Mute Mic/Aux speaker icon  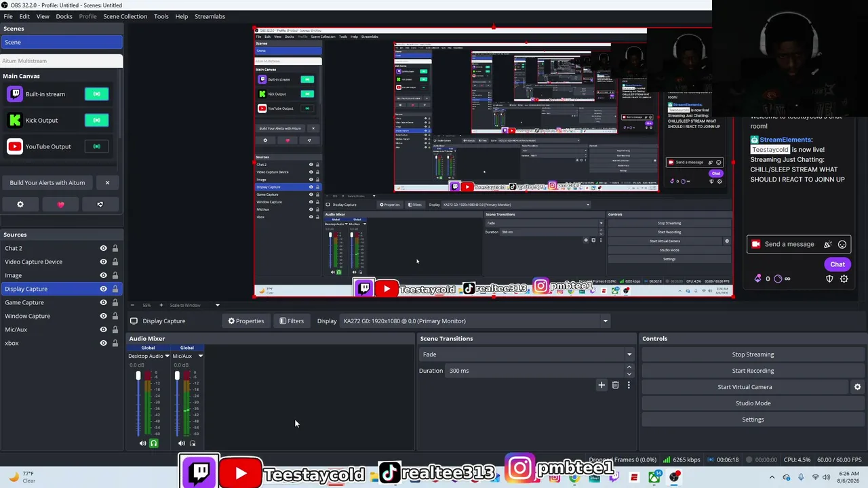tap(181, 443)
